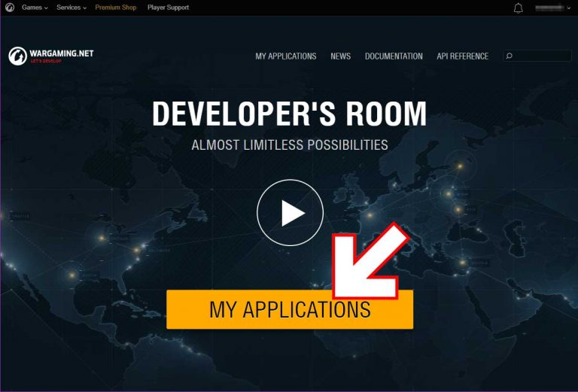Expand the Services dropdown menu

(71, 8)
